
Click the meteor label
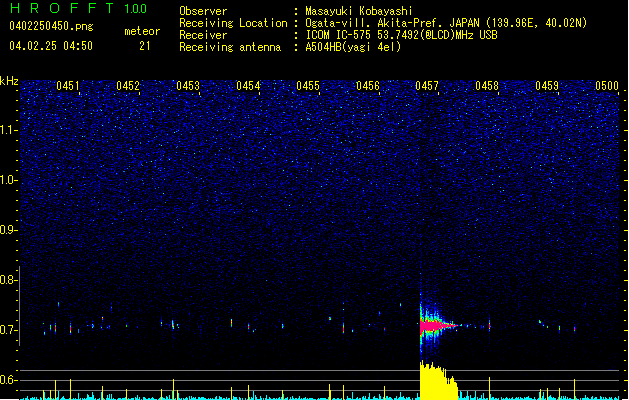[x=142, y=31]
